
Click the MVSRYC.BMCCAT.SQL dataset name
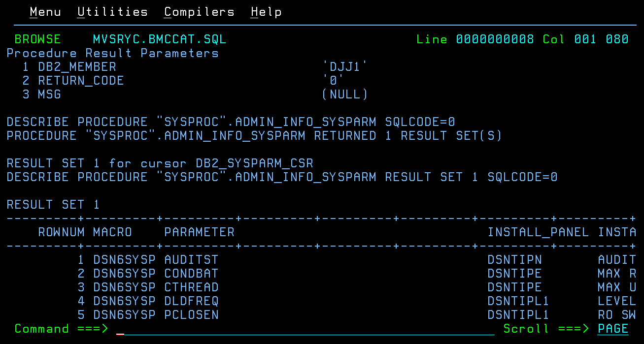(160, 39)
